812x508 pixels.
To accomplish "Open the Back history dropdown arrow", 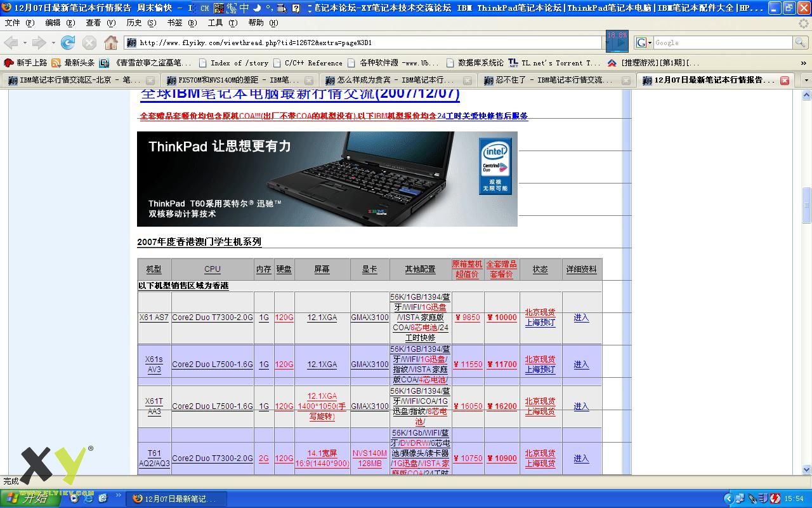I will [x=25, y=43].
